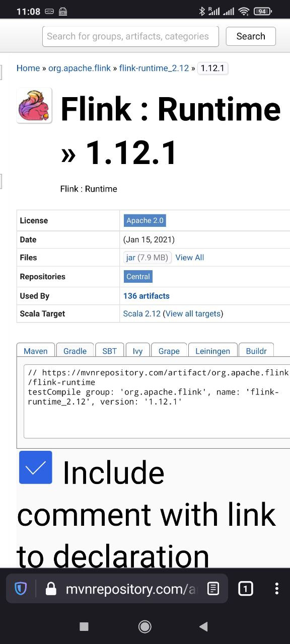Tap the mvnrepository.com address bar URL
Screen dimensions: 290x644
tap(132, 589)
